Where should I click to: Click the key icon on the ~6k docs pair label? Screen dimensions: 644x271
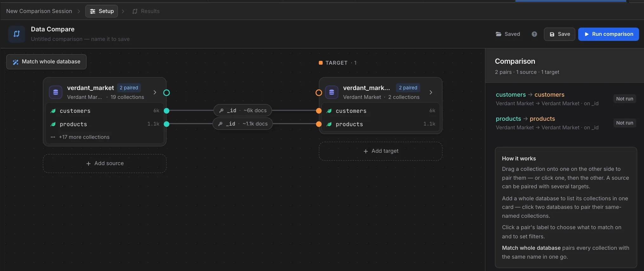(x=221, y=111)
